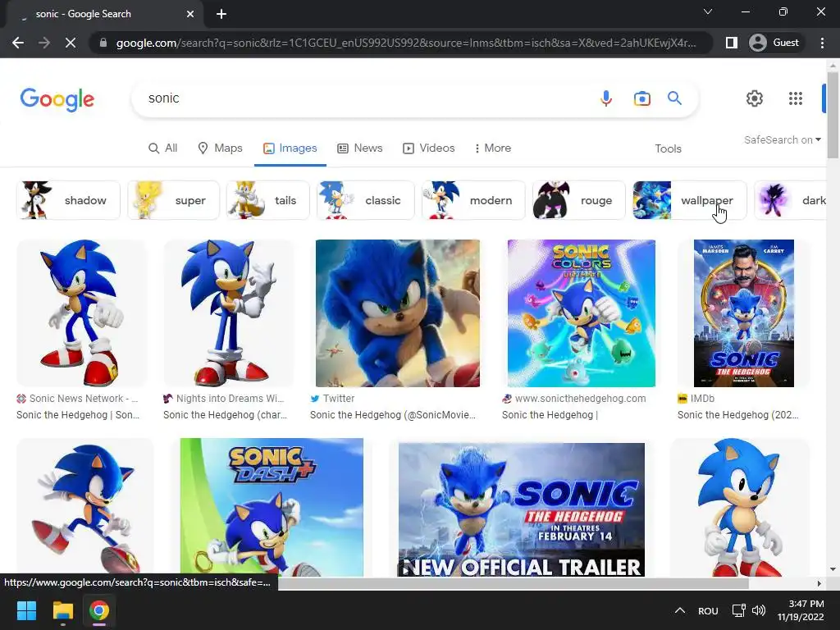Click the horizontal scrollbar thumb
The height and width of the screenshot is (630, 840).
coord(514,583)
